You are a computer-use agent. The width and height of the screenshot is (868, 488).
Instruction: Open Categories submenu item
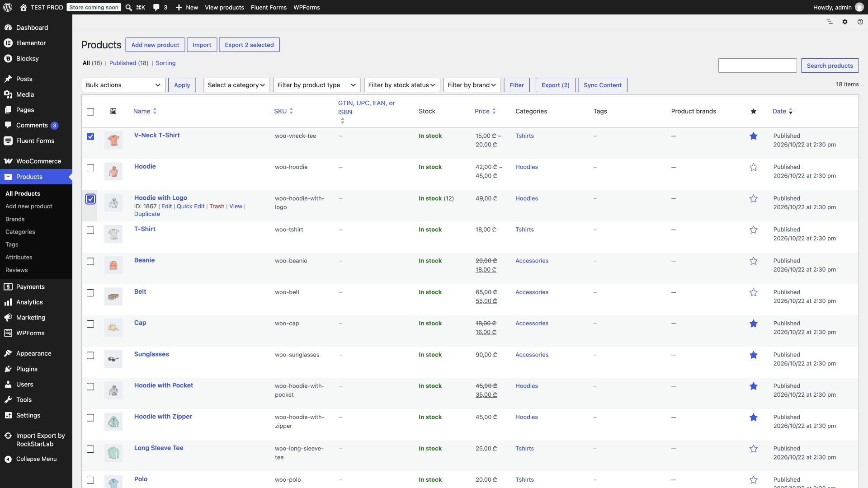click(x=20, y=232)
